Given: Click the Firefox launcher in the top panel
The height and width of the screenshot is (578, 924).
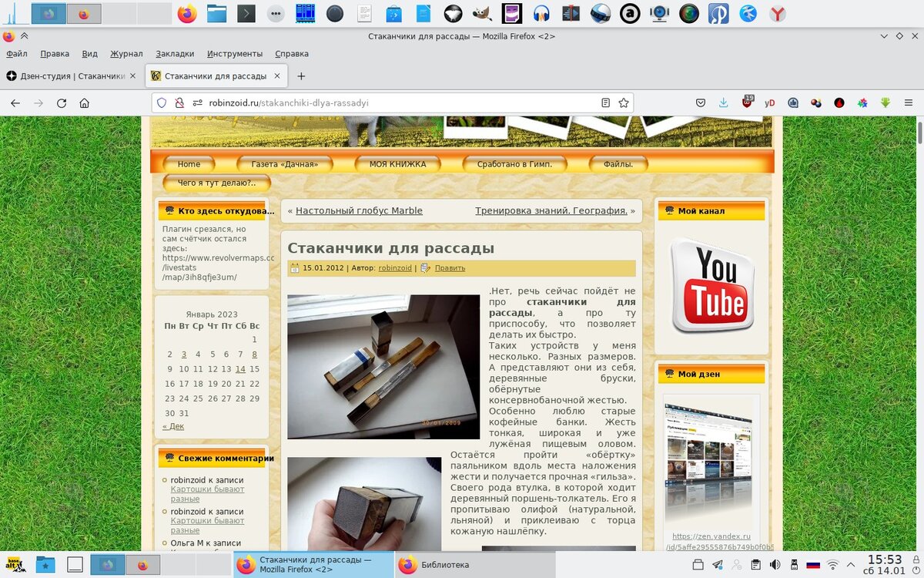Looking at the screenshot, I should click(x=187, y=14).
